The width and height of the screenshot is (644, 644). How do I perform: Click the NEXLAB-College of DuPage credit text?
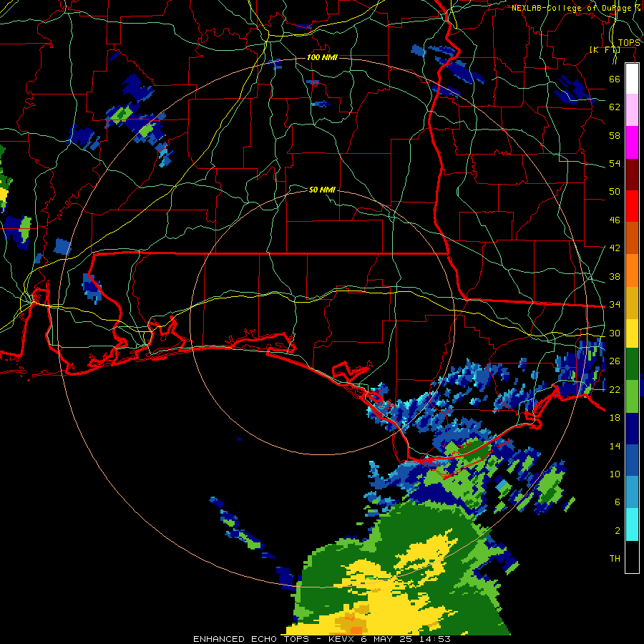pos(575,8)
